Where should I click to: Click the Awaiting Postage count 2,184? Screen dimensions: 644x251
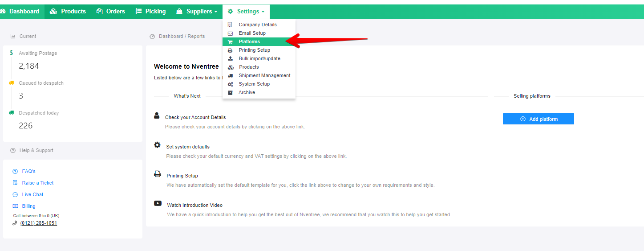29,66
